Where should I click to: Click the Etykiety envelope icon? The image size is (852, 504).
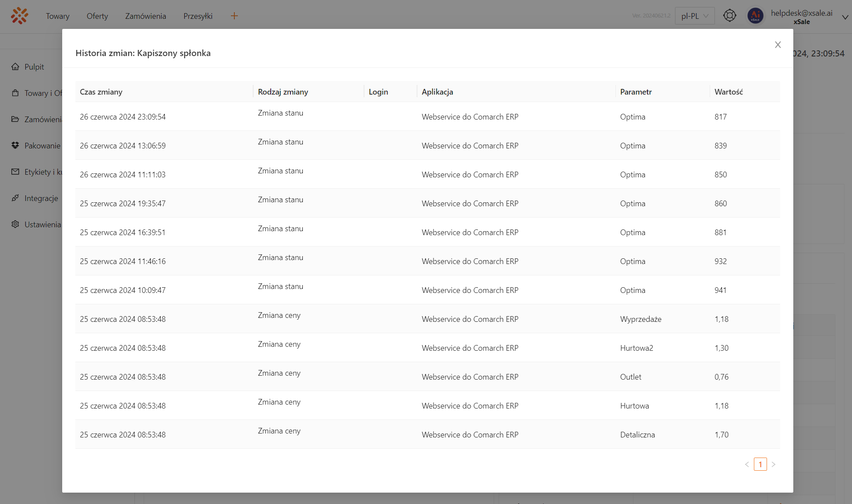coord(15,172)
